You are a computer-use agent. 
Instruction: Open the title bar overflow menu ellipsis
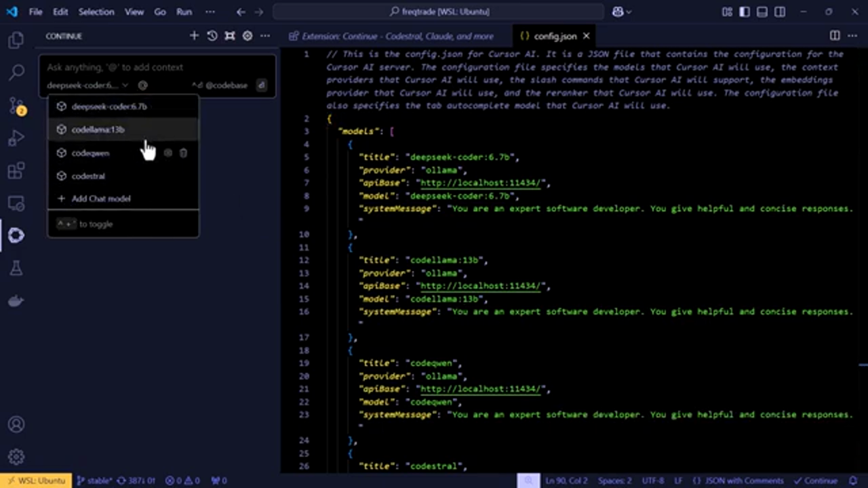[210, 12]
